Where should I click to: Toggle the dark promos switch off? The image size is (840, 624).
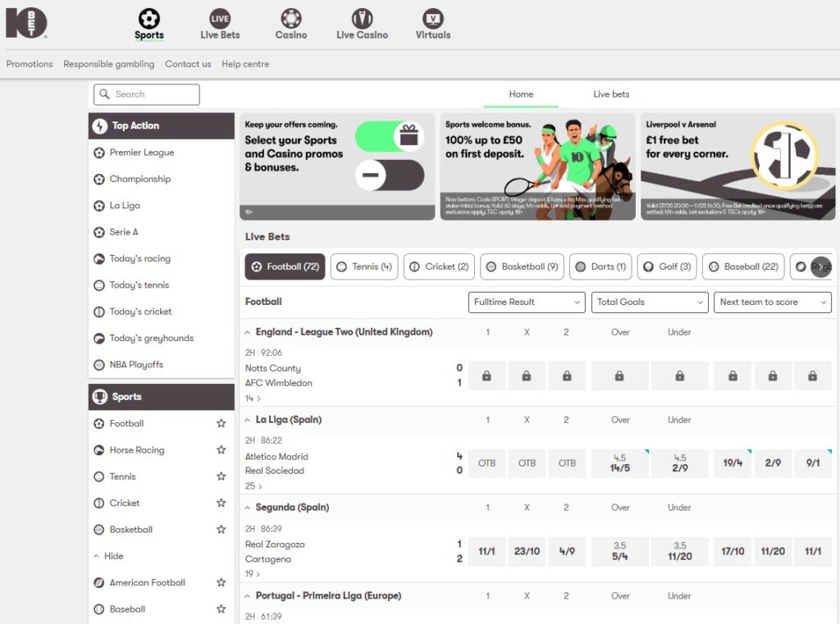click(390, 175)
